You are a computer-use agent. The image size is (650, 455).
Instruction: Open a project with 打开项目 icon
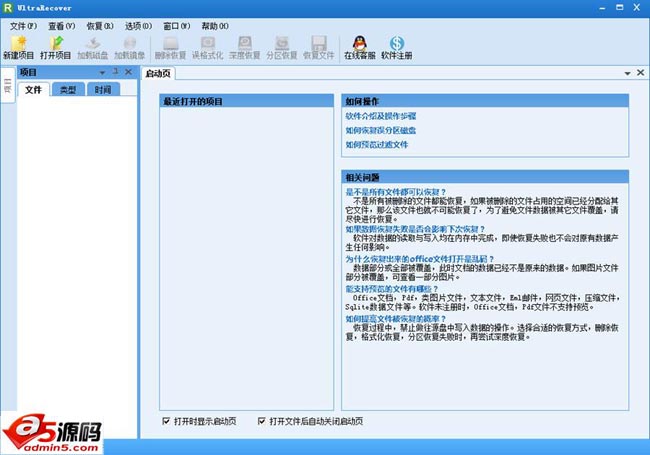click(56, 48)
